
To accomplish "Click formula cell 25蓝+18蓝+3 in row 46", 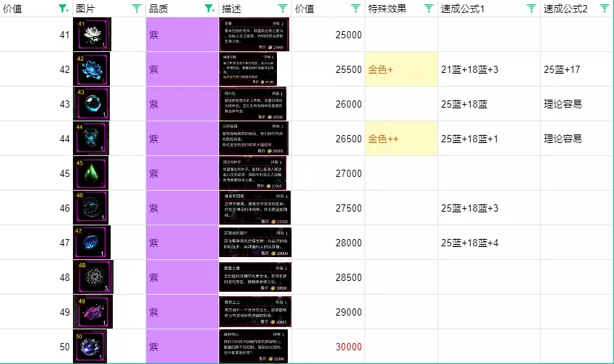I will point(489,207).
